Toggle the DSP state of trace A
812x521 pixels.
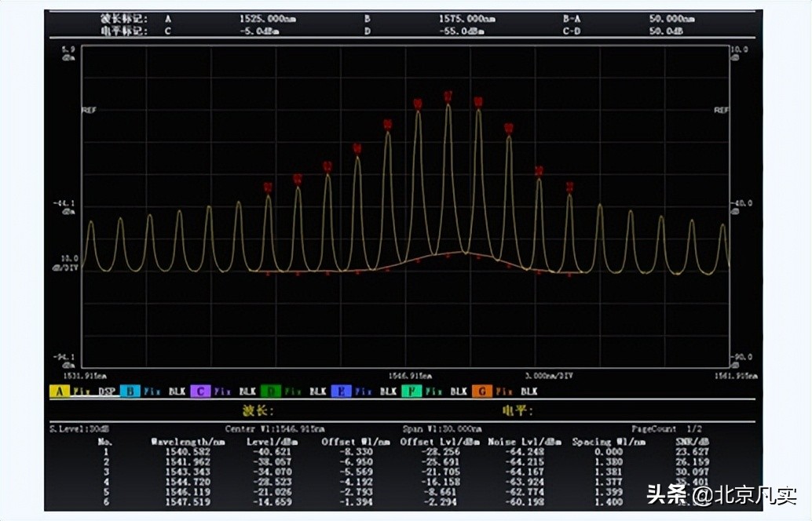pos(107,391)
